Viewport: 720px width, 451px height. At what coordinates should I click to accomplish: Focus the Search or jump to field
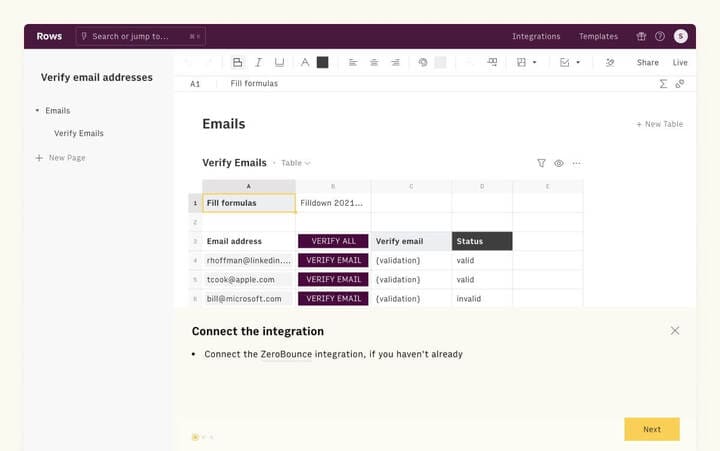pyautogui.click(x=141, y=36)
